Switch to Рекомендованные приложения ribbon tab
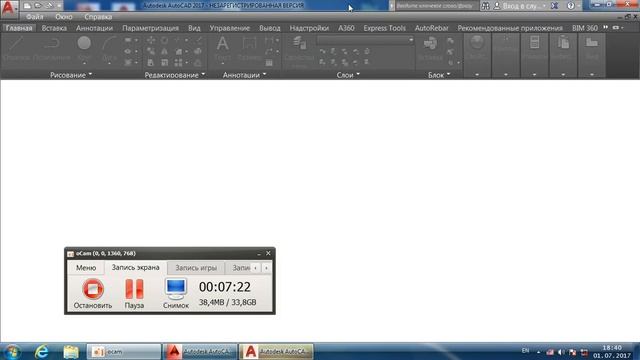 [510, 28]
